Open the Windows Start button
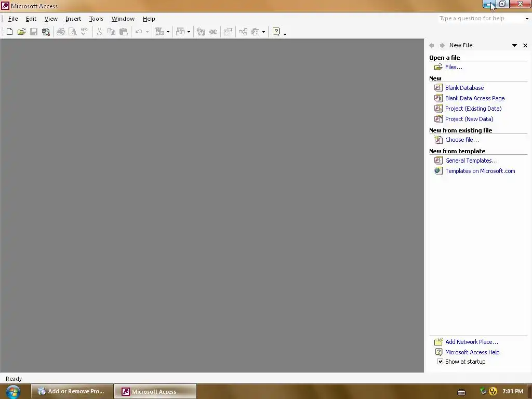Viewport: 532px width, 399px height. click(13, 392)
